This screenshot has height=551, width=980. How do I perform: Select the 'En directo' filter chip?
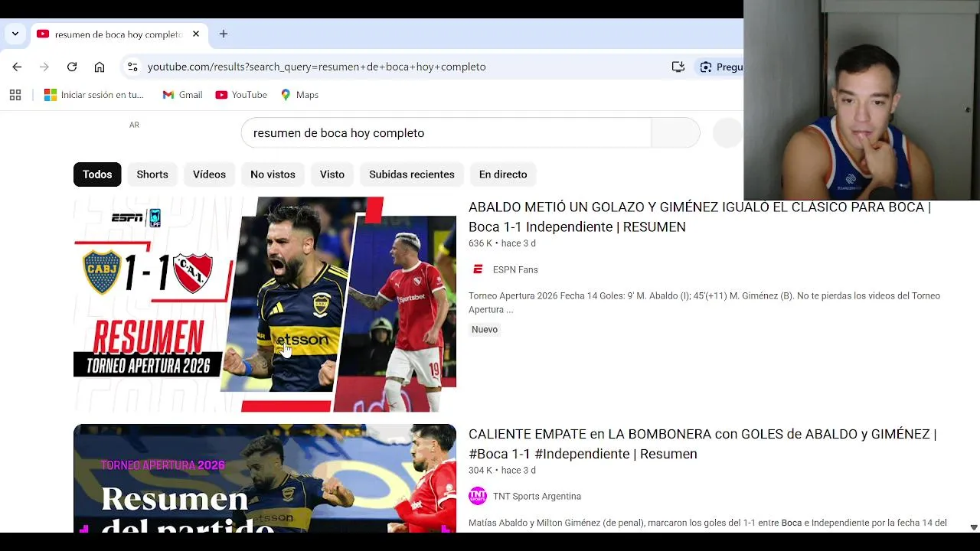[503, 174]
